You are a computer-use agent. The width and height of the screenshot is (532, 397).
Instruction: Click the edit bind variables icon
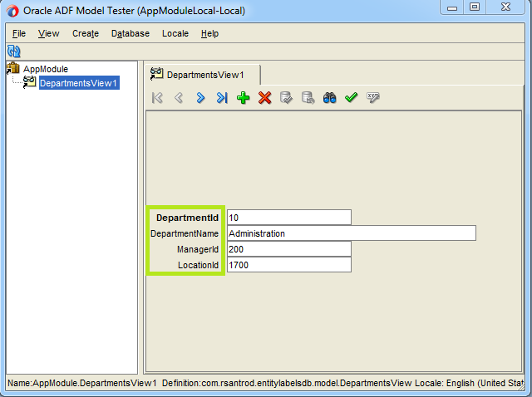click(373, 98)
